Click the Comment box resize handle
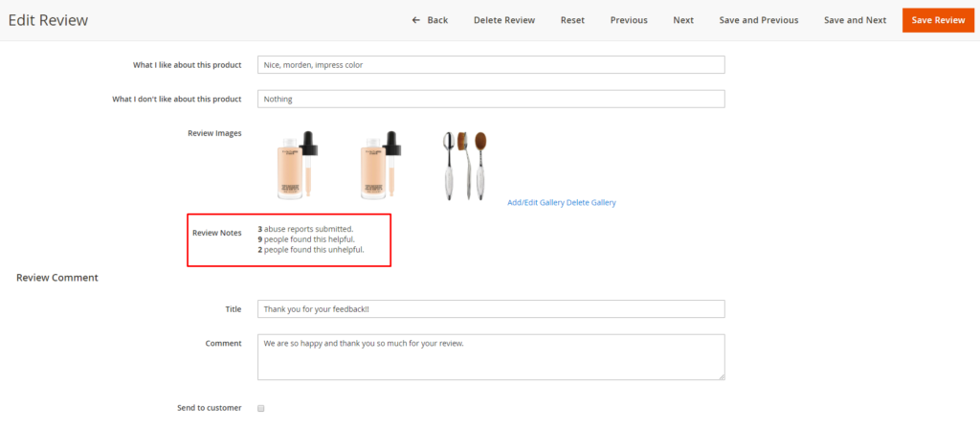The height and width of the screenshot is (430, 980). coord(721,376)
